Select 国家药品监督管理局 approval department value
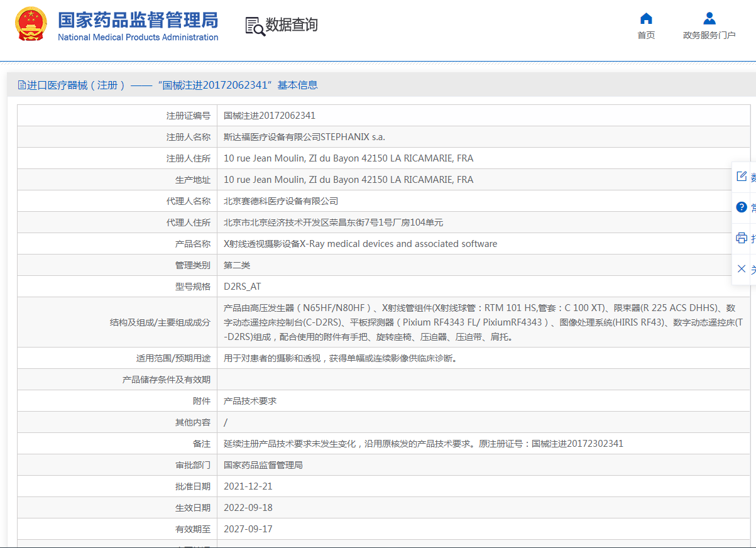The image size is (756, 548). tap(263, 465)
